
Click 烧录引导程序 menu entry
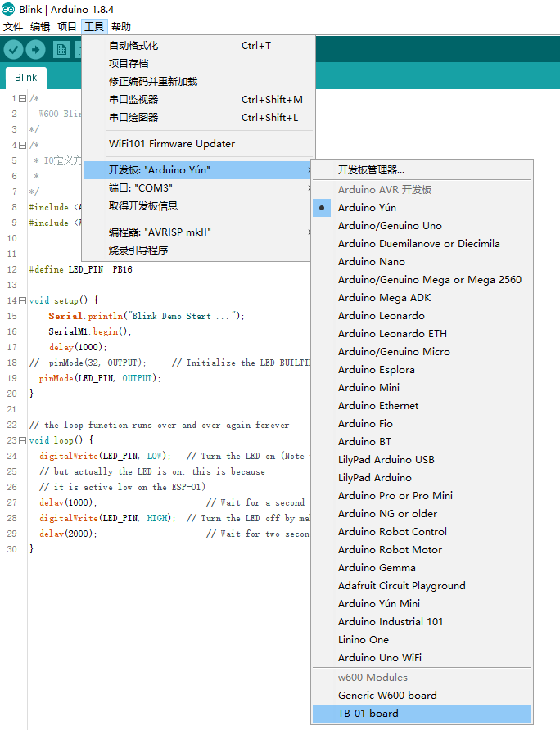(198, 250)
